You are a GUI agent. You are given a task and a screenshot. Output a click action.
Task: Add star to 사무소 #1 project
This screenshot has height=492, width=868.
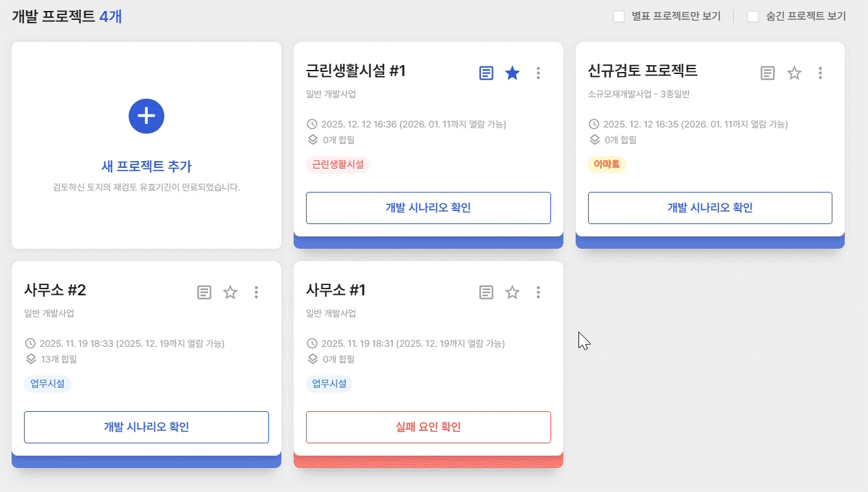pos(512,293)
